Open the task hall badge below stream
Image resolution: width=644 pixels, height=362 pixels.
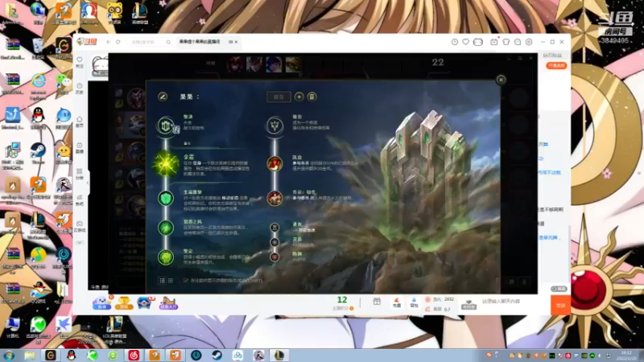pyautogui.click(x=168, y=303)
